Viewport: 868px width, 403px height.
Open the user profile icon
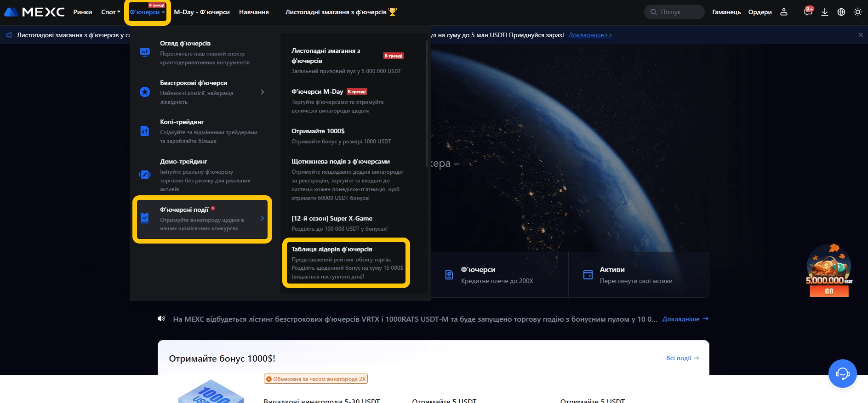click(784, 12)
